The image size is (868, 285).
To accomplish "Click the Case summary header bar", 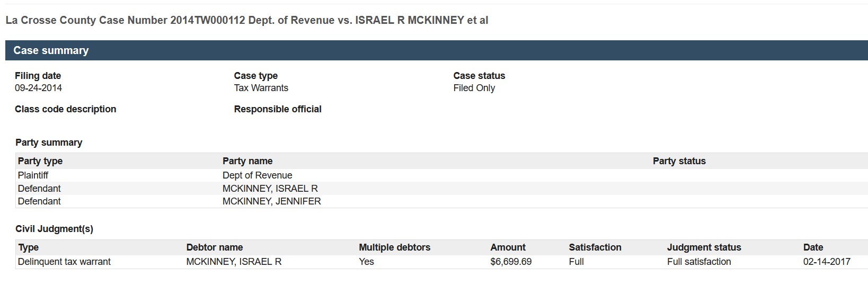I will [x=437, y=50].
